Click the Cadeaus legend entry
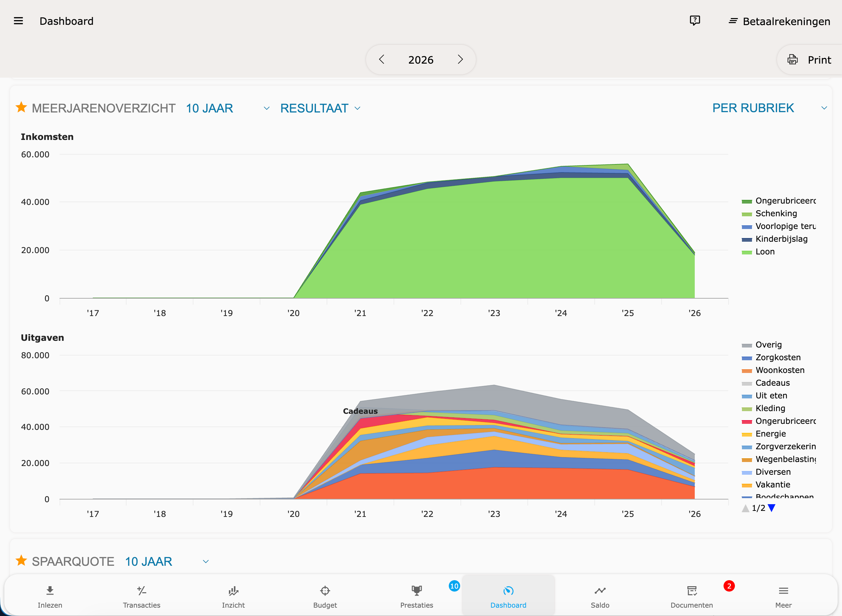The image size is (842, 616). pyautogui.click(x=766, y=383)
